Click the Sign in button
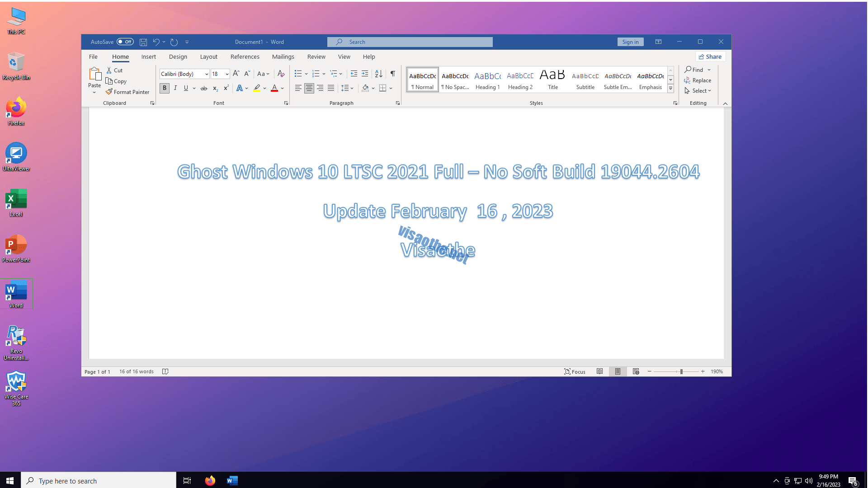Screen dimensions: 868x488 coord(630,42)
